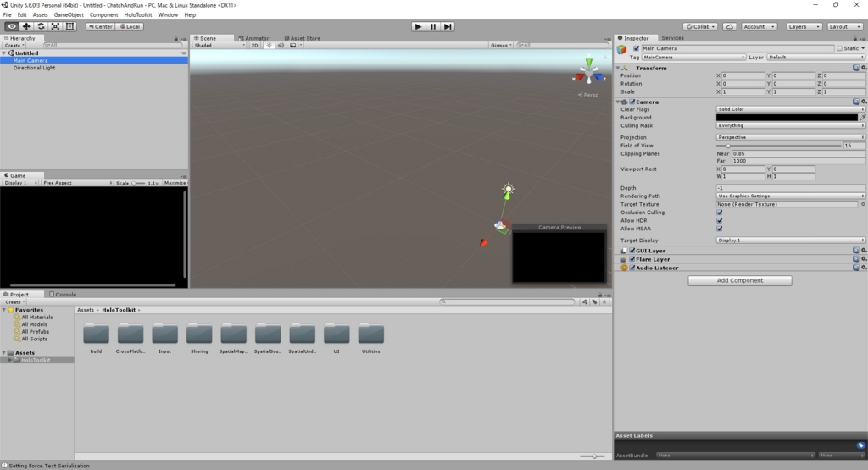Disable Flare Layer component checkbox
Image resolution: width=868 pixels, height=470 pixels.
(632, 259)
